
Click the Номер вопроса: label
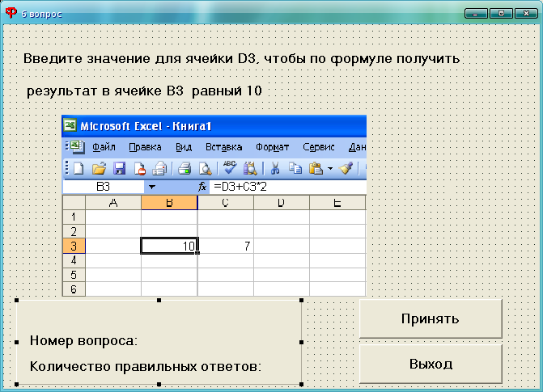tap(84, 341)
